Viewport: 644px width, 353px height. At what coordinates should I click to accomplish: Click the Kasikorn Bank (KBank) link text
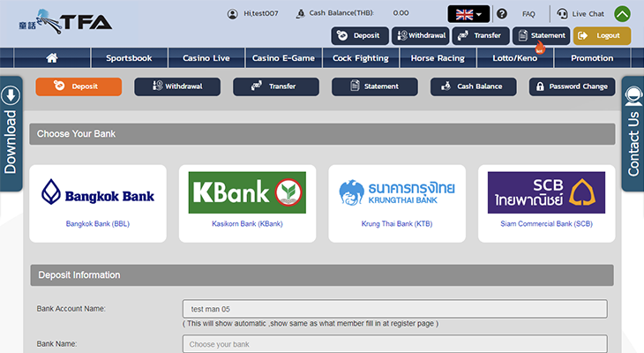[x=247, y=224]
